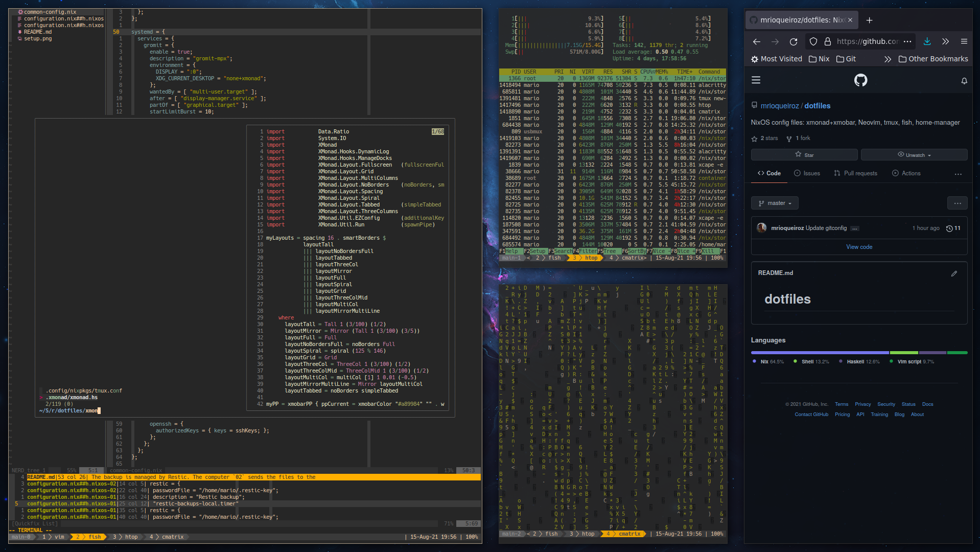This screenshot has width=980, height=552.
Task: Open mrioqueiroz user profile link
Action: click(779, 106)
